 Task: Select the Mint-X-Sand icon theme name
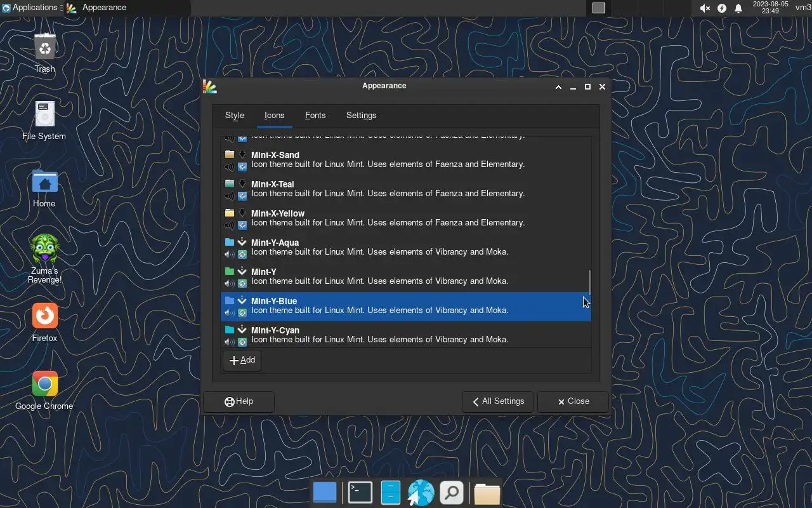275,155
